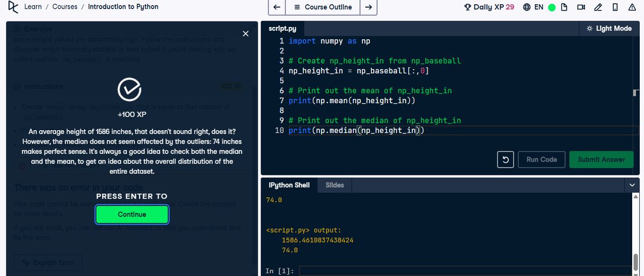Viewport: 644px width, 276px height.
Task: Toggle Light Mode for editor
Action: pos(609,29)
